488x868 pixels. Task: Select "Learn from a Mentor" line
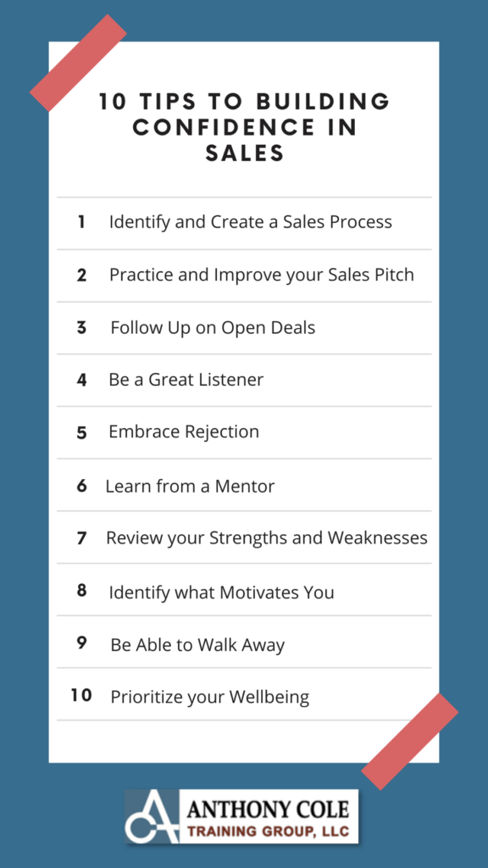pos(190,487)
